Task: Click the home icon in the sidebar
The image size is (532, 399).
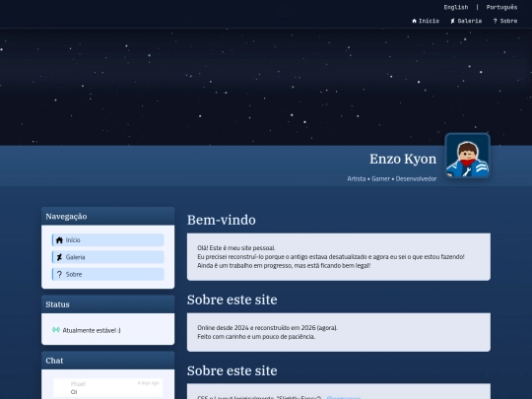Action: (59, 239)
